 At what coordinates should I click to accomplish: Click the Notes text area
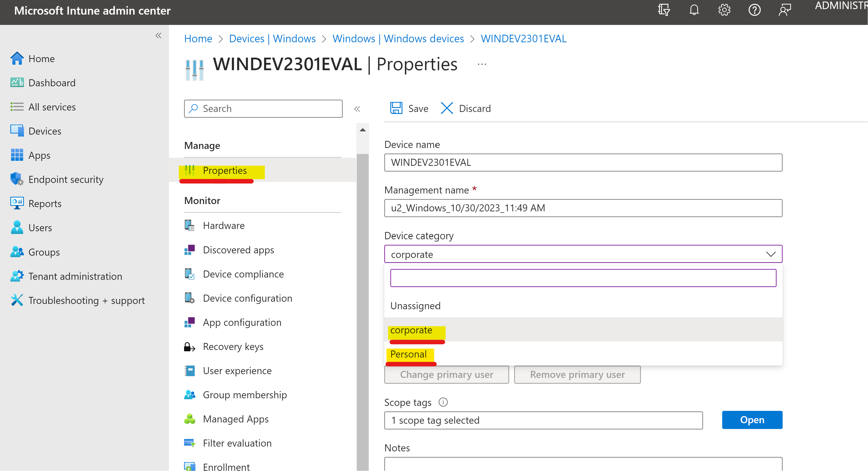click(x=583, y=464)
